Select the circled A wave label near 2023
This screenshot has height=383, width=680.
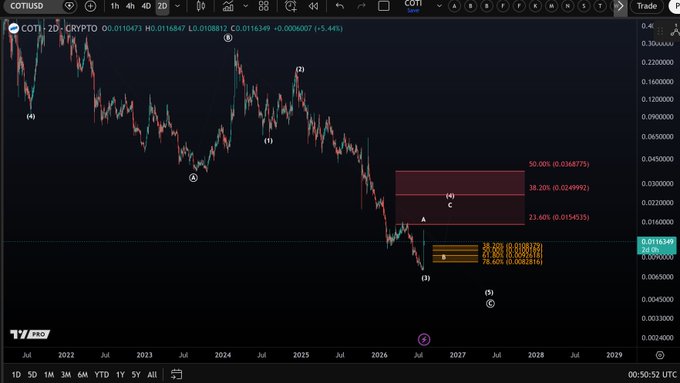[x=193, y=177]
